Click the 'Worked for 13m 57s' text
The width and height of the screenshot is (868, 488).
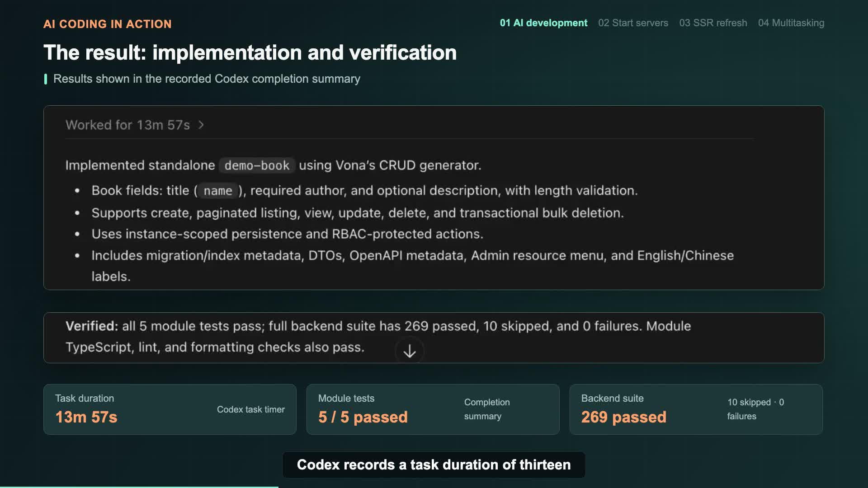[x=127, y=125]
